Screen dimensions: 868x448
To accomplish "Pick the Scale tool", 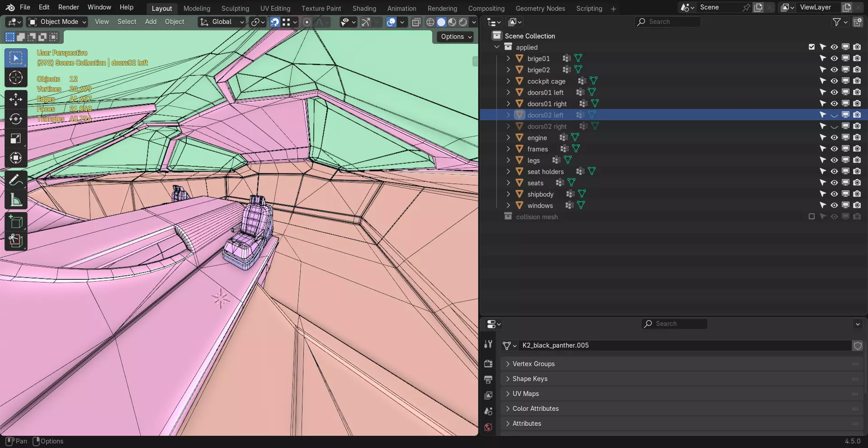I will (16, 138).
